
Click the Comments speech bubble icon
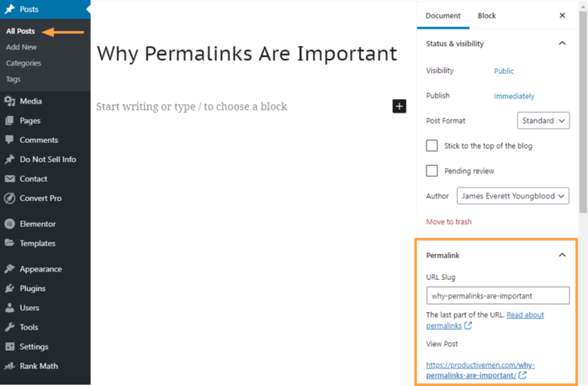pos(9,140)
